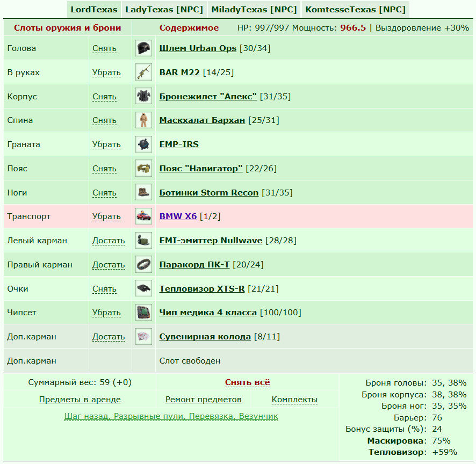Switch to the LadyTexas [NPC] tab
Screen dimensions: 476x464
pyautogui.click(x=164, y=10)
